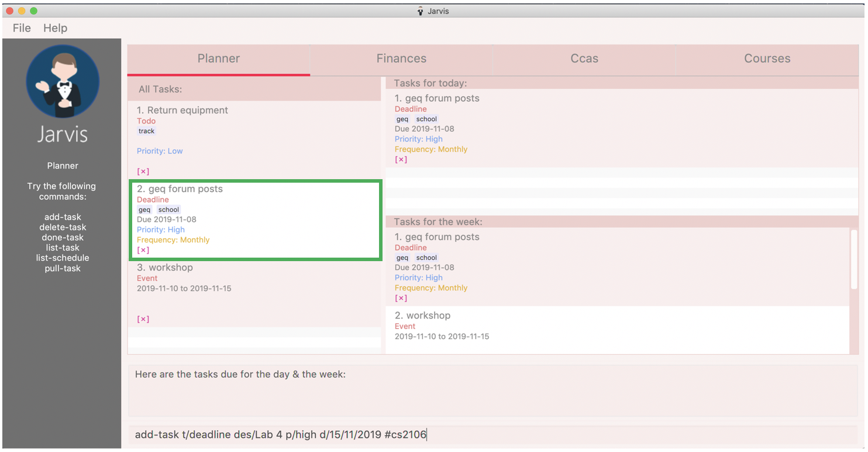The image size is (868, 452).
Task: Click 'list-schedule' in the sidebar commands
Action: (x=63, y=258)
